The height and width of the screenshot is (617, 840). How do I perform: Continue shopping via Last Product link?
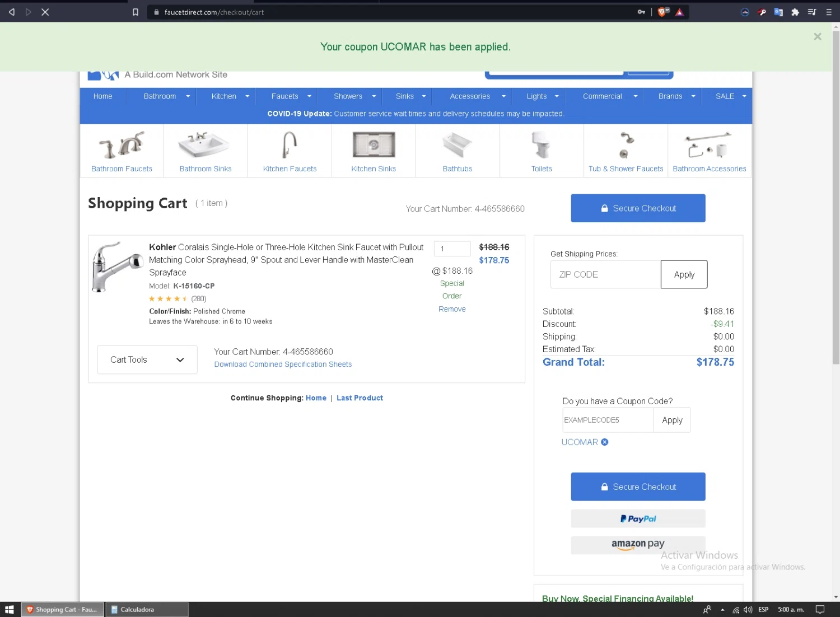[x=360, y=398]
